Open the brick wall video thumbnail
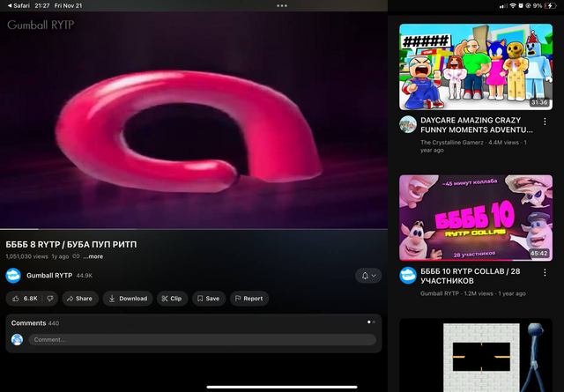 pos(476,355)
